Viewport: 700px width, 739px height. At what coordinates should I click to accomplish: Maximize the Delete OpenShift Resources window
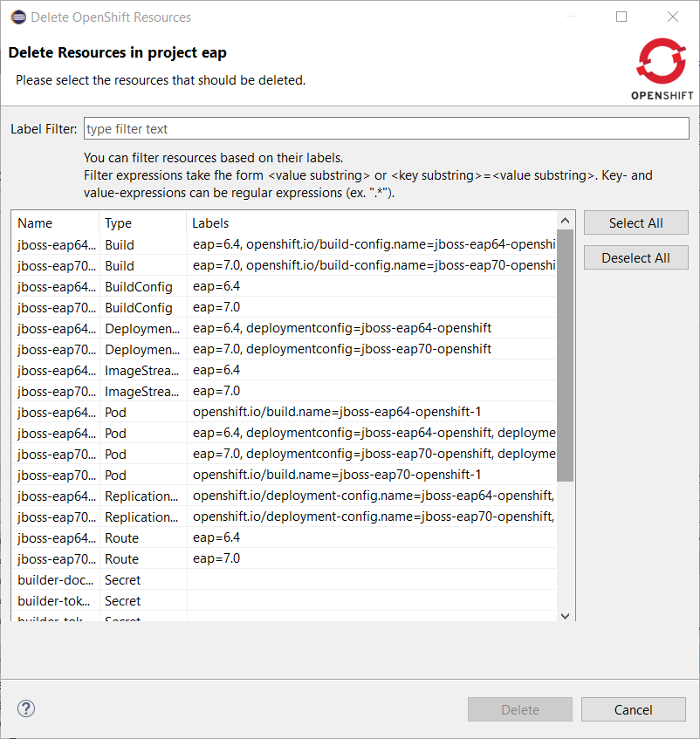621,17
